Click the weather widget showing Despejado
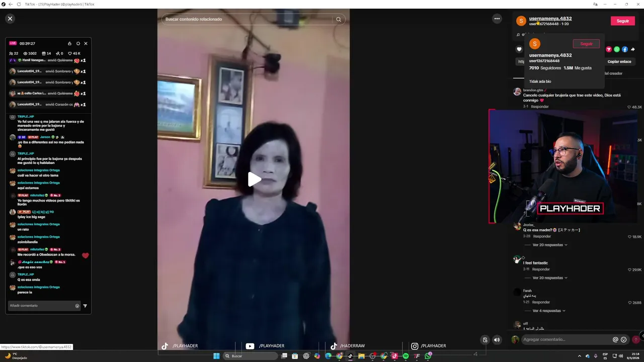The width and height of the screenshot is (644, 362). pos(16,356)
